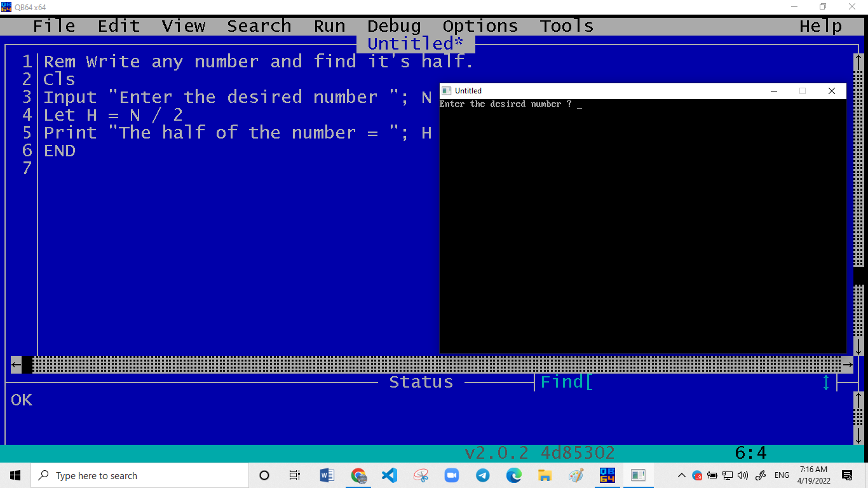868x488 pixels.
Task: Open Visual Studio Code from the taskbar
Action: click(390, 475)
